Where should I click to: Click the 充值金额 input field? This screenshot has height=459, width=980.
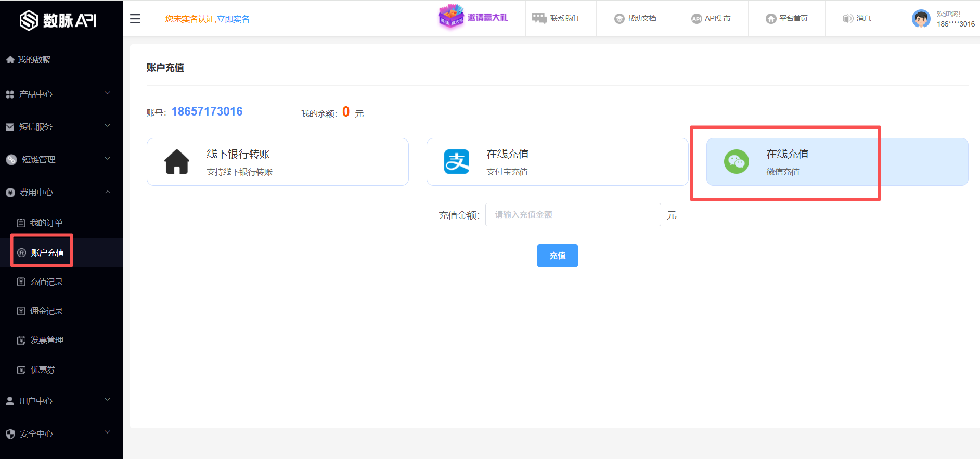point(573,215)
